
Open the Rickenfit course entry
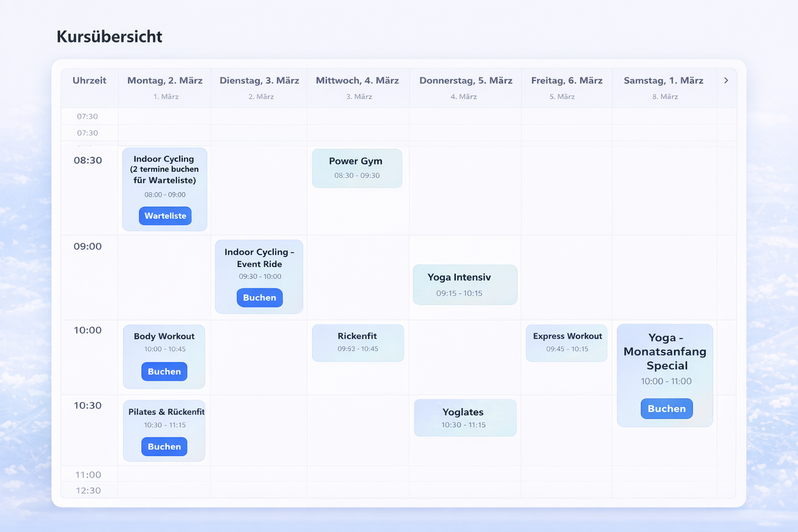pyautogui.click(x=357, y=343)
